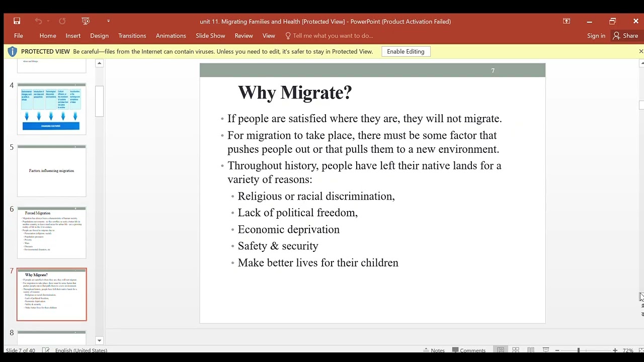This screenshot has width=644, height=362.
Task: Select slide 5 Factors influencing migration thumbnail
Action: click(x=51, y=171)
